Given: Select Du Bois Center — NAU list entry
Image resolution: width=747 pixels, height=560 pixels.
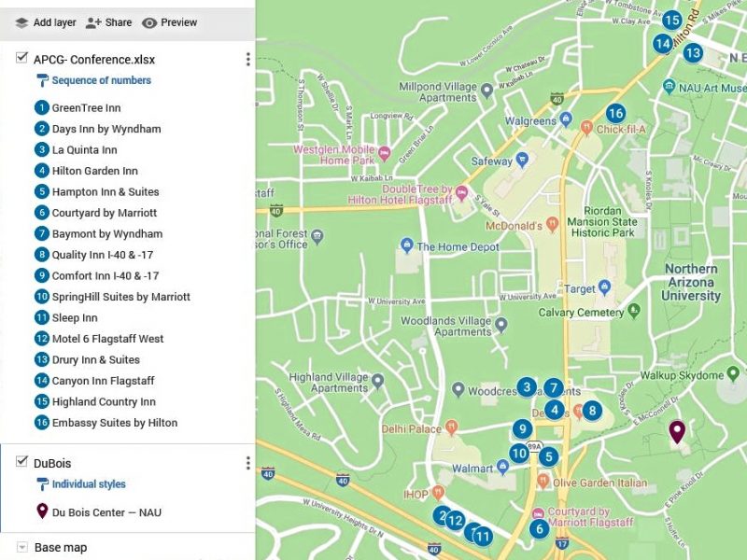Looking at the screenshot, I should click(x=106, y=511).
